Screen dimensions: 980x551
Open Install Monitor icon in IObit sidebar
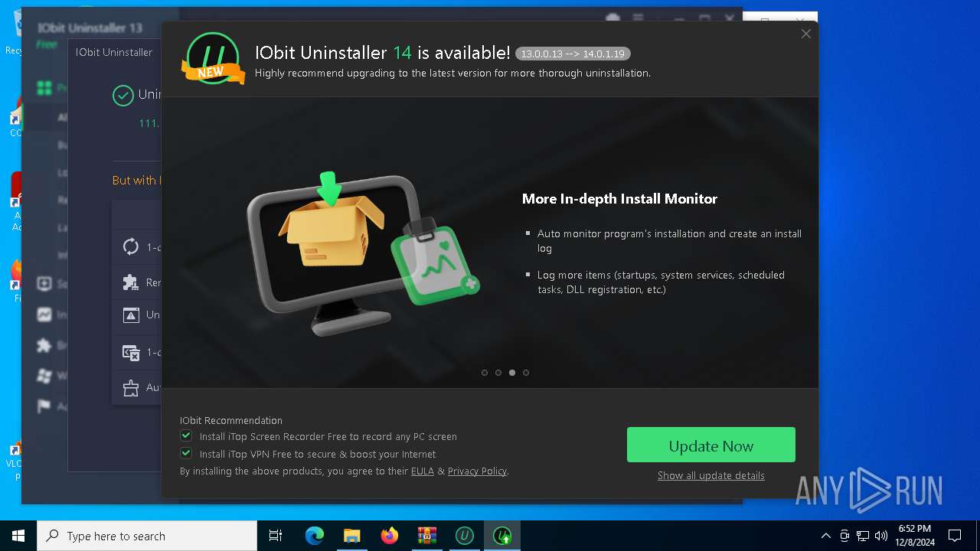(44, 315)
